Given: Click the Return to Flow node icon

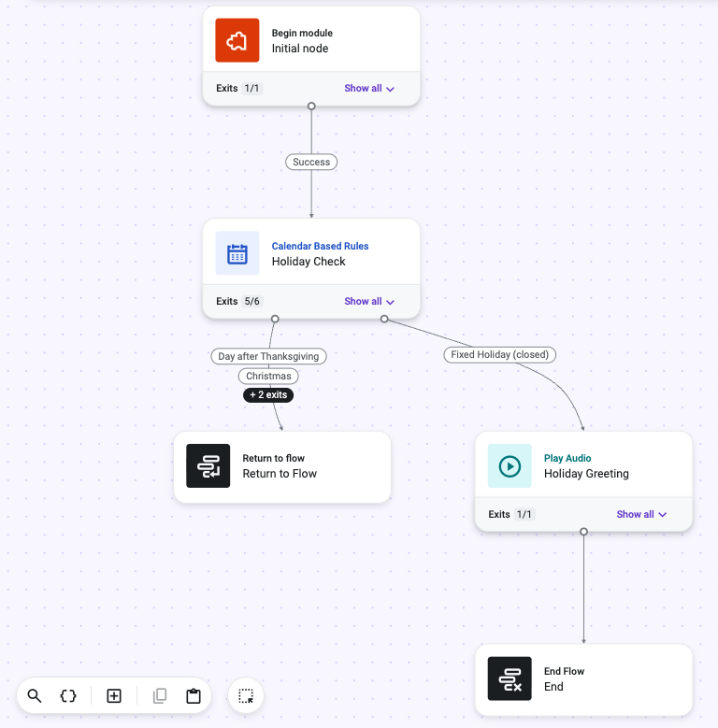Looking at the screenshot, I should pyautogui.click(x=208, y=465).
